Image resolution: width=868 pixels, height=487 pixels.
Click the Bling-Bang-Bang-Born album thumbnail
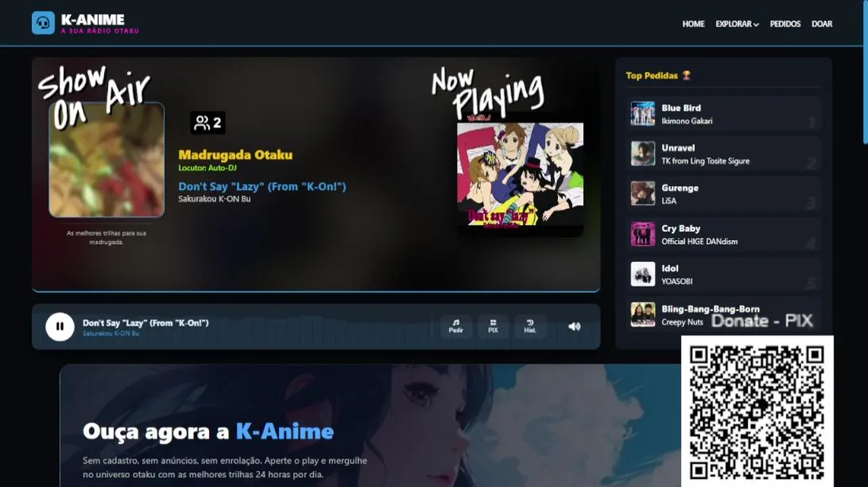point(643,315)
